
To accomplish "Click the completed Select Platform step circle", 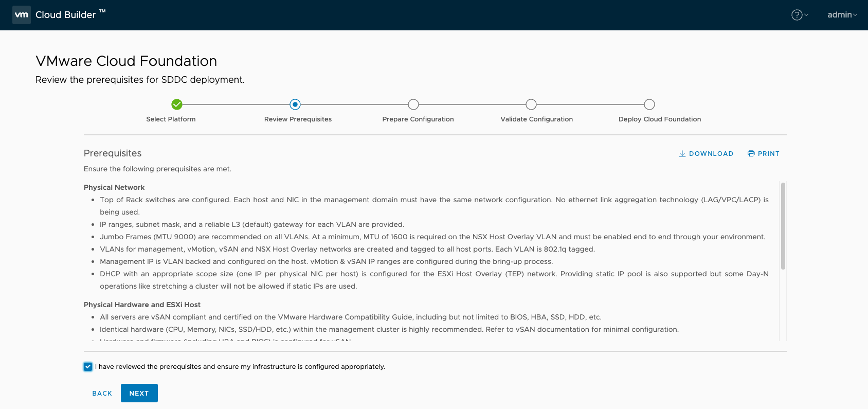I will (177, 104).
